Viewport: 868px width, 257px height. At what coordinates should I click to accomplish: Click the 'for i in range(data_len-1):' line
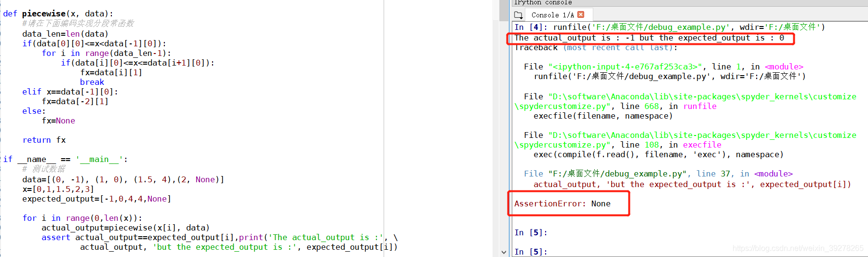click(x=106, y=53)
